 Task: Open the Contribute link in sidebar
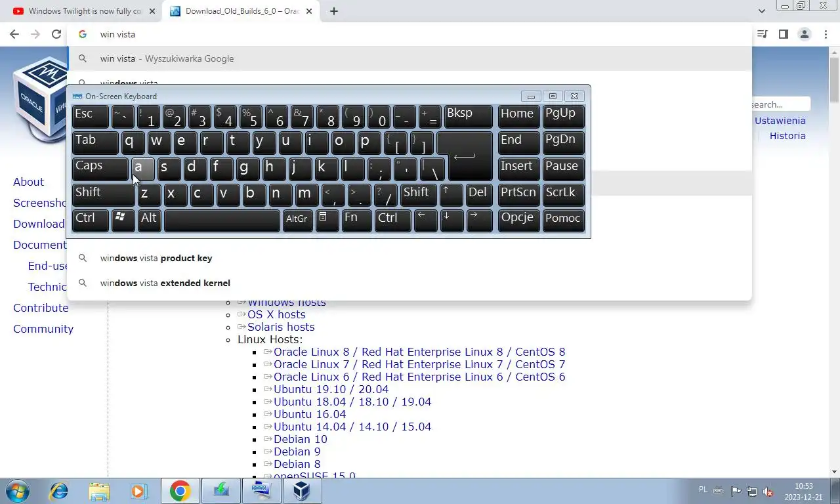[41, 308]
